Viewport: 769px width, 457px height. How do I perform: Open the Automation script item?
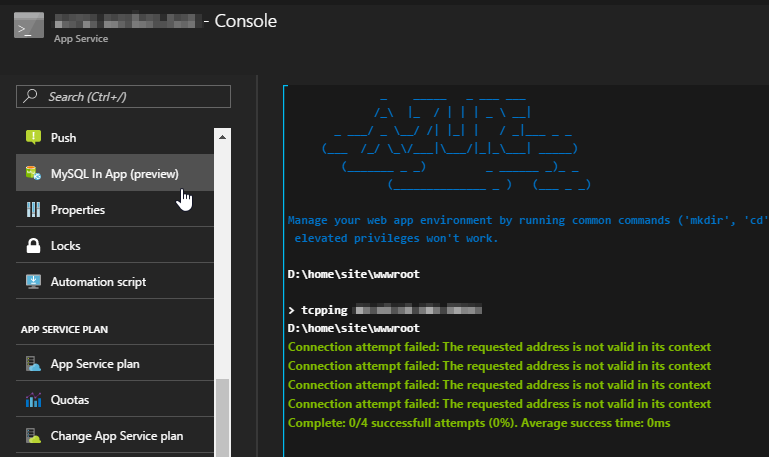(115, 281)
